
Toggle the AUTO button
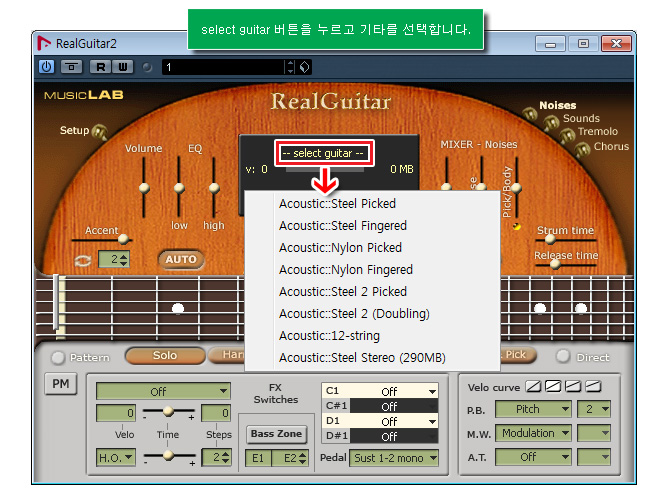point(181,259)
